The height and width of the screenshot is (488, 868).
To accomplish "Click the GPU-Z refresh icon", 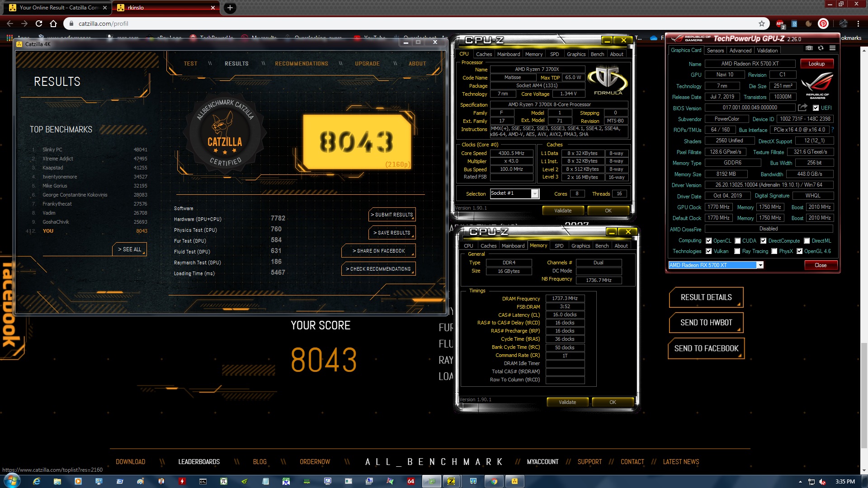I will [821, 48].
